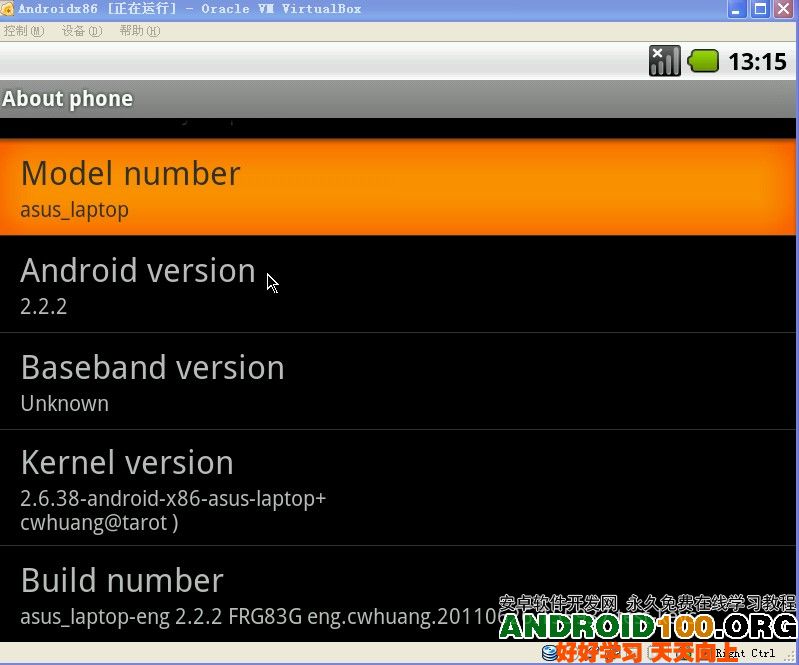The height and width of the screenshot is (665, 799).
Task: Tap the 13:15 clock in status bar
Action: pos(757,62)
